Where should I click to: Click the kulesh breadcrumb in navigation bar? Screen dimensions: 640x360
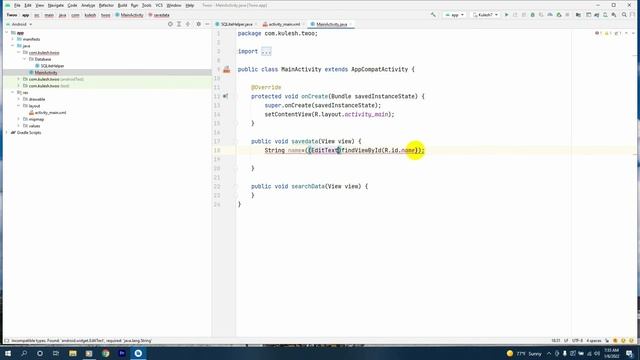click(90, 15)
